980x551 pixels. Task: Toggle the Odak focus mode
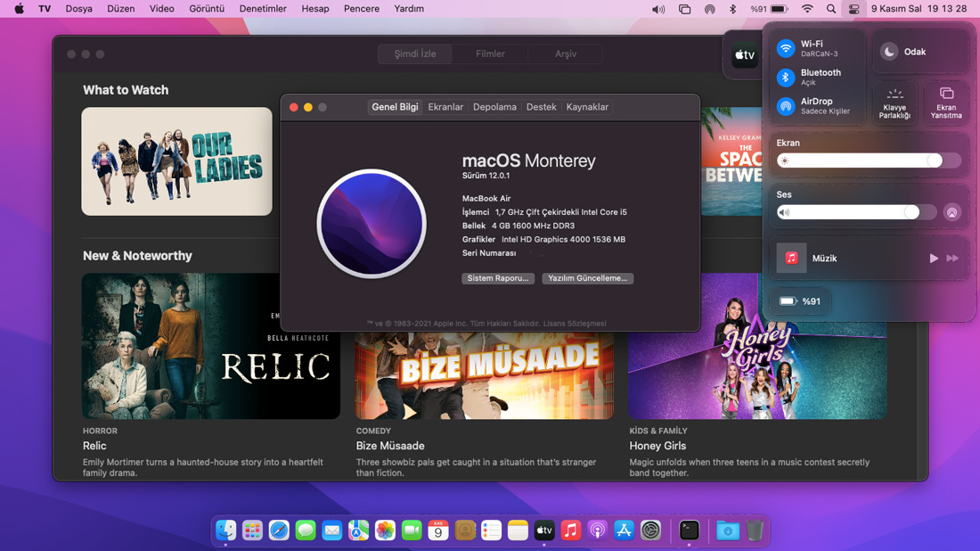click(889, 52)
